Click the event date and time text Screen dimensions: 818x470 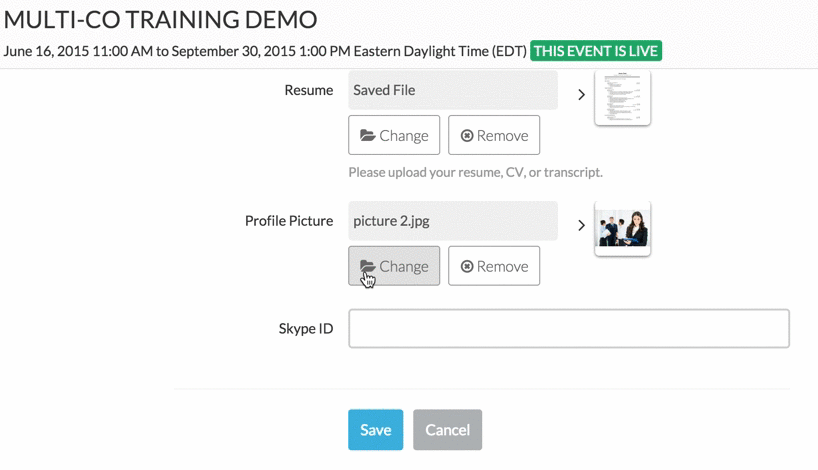265,51
